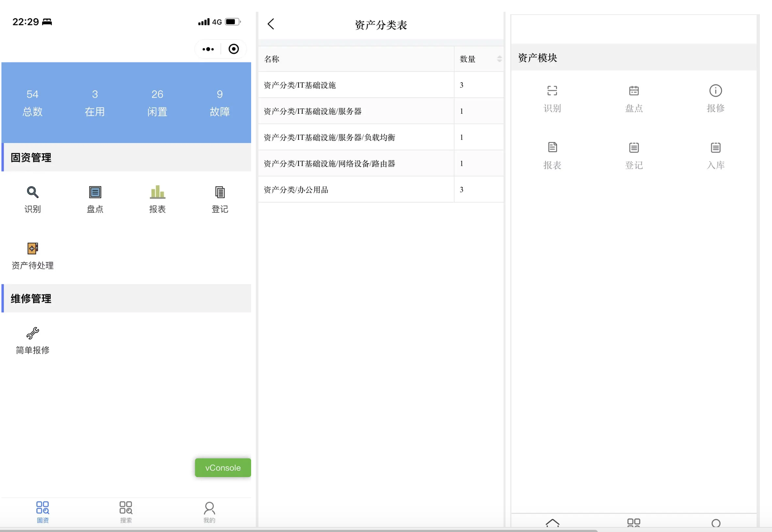Tap the mini program three-dots menu

point(208,49)
